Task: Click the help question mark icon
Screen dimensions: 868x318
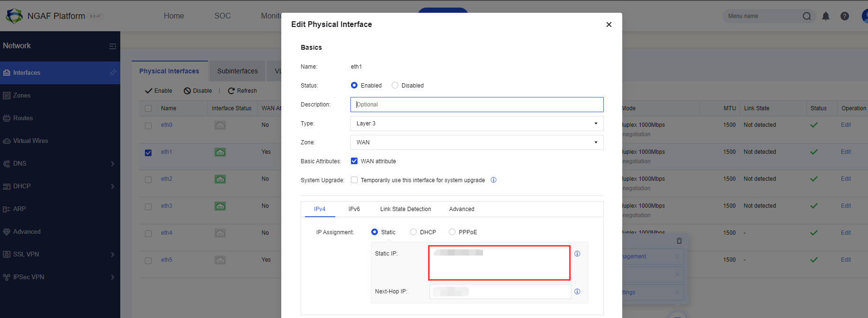Action: (844, 16)
